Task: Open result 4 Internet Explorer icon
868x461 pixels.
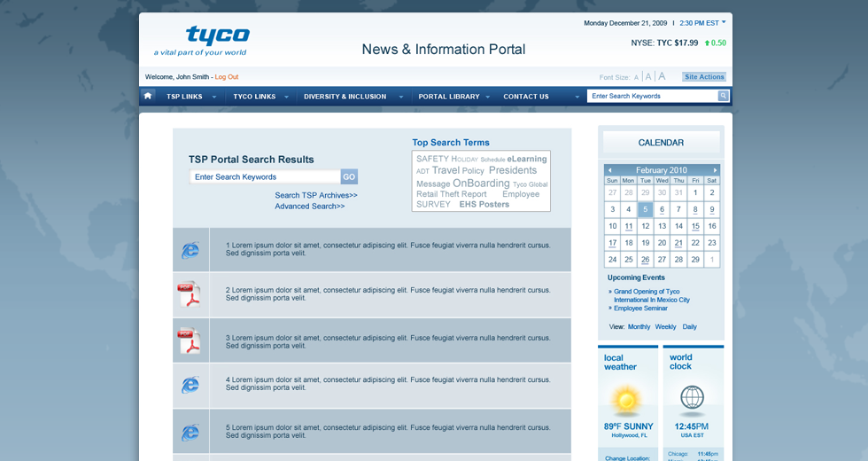Action: [190, 385]
